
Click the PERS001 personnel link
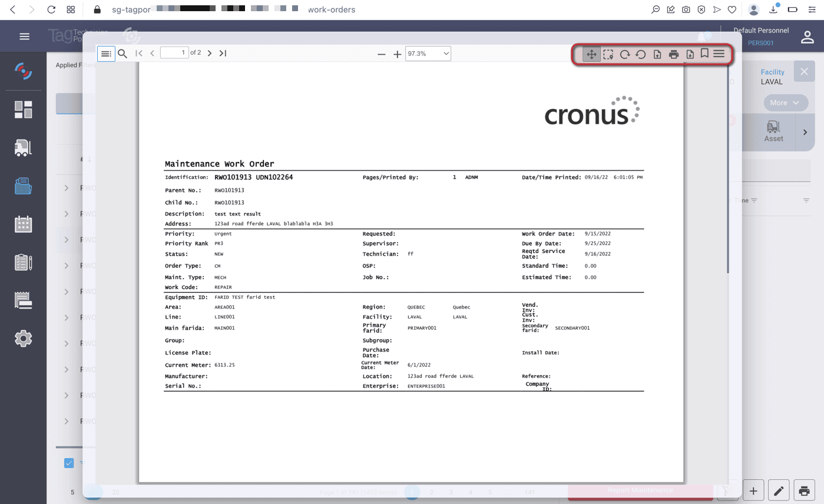point(760,43)
